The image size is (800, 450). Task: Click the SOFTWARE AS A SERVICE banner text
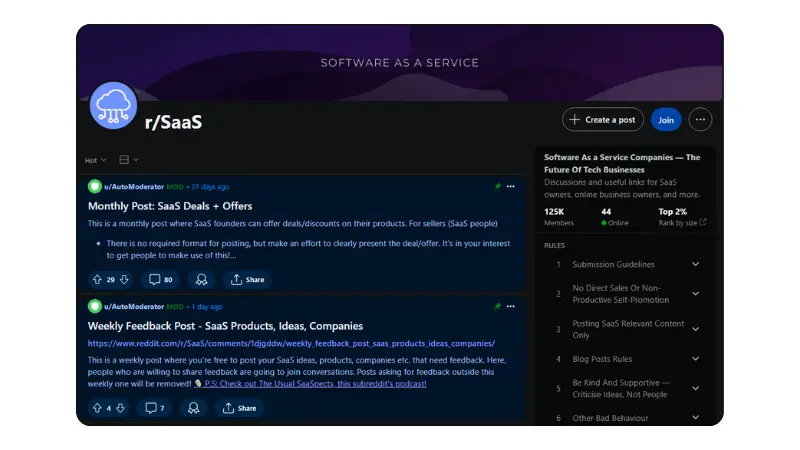(400, 63)
